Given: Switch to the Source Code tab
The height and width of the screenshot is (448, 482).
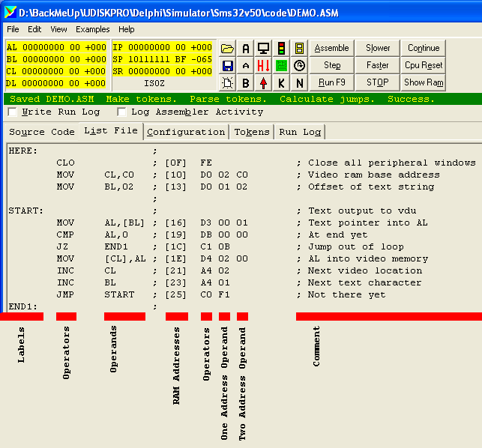Looking at the screenshot, I should point(42,132).
